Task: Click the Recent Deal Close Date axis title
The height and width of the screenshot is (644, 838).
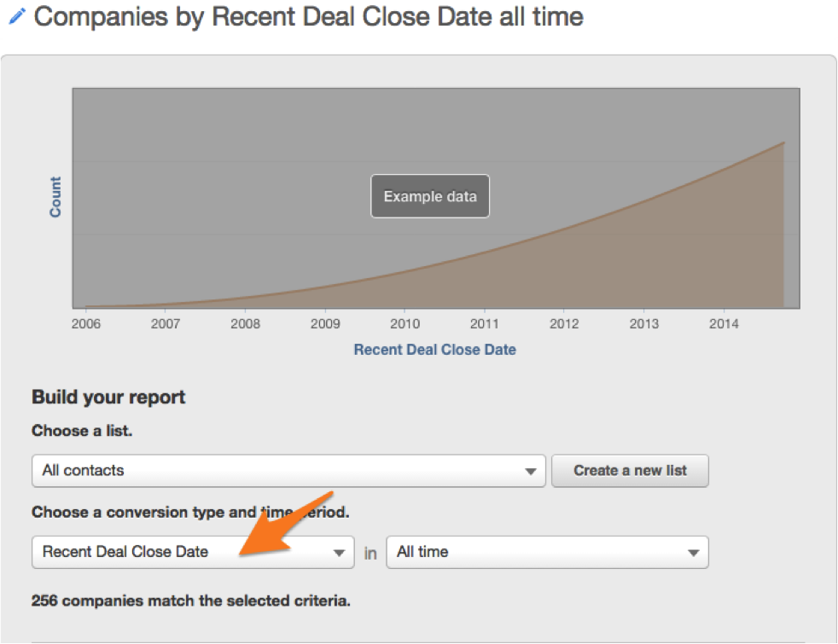Action: click(435, 350)
